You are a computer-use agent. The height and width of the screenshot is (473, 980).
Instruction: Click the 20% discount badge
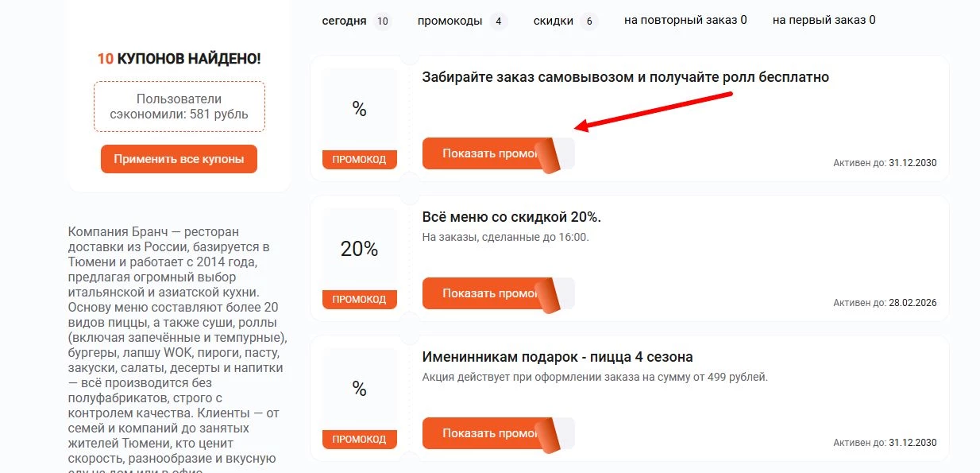[359, 249]
